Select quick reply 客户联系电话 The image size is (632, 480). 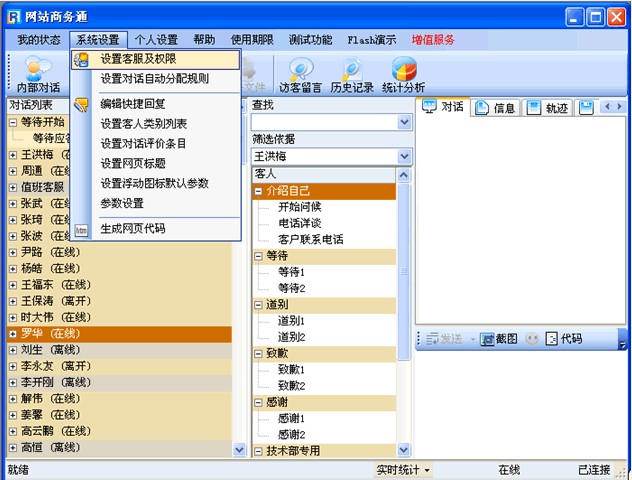click(x=310, y=240)
